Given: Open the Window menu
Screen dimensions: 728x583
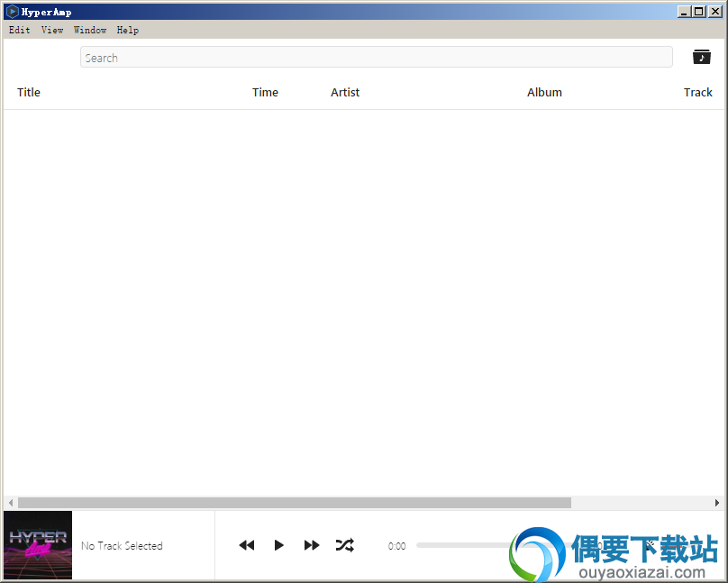Looking at the screenshot, I should pos(90,30).
